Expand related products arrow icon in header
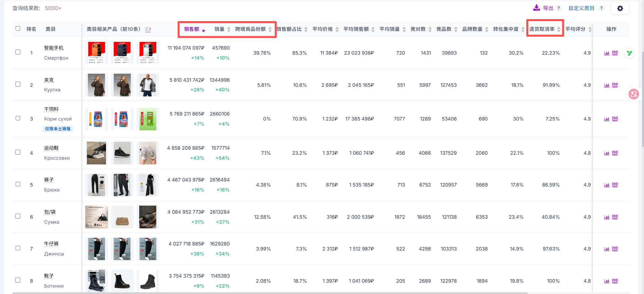Screen dimensions: 644x294 (148, 29)
